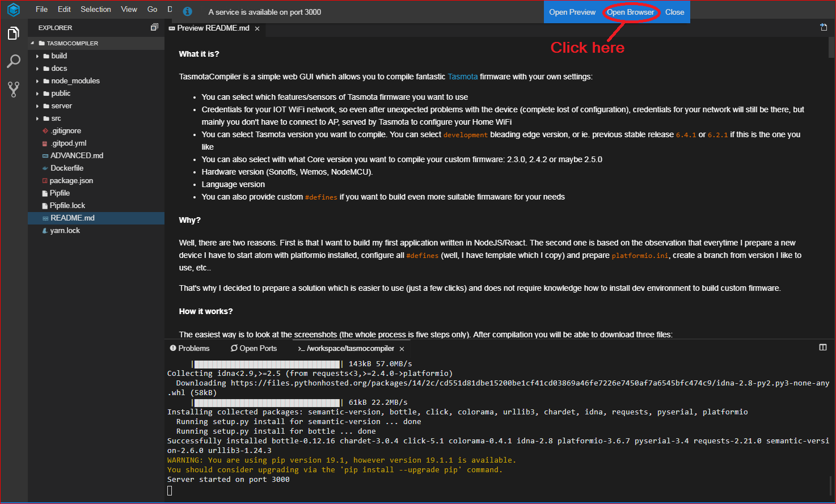
Task: Open the File menu
Action: click(41, 9)
